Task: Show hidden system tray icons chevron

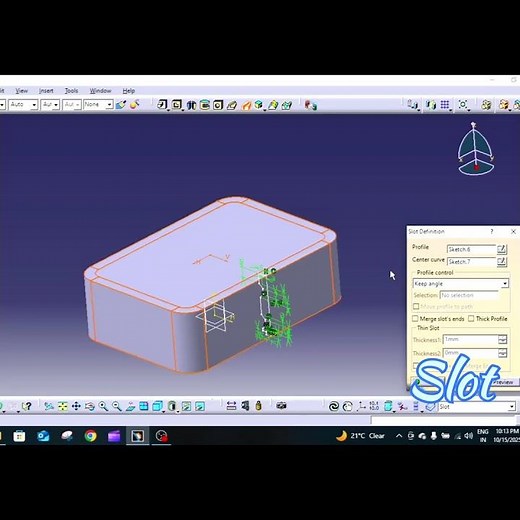Action: pyautogui.click(x=399, y=436)
